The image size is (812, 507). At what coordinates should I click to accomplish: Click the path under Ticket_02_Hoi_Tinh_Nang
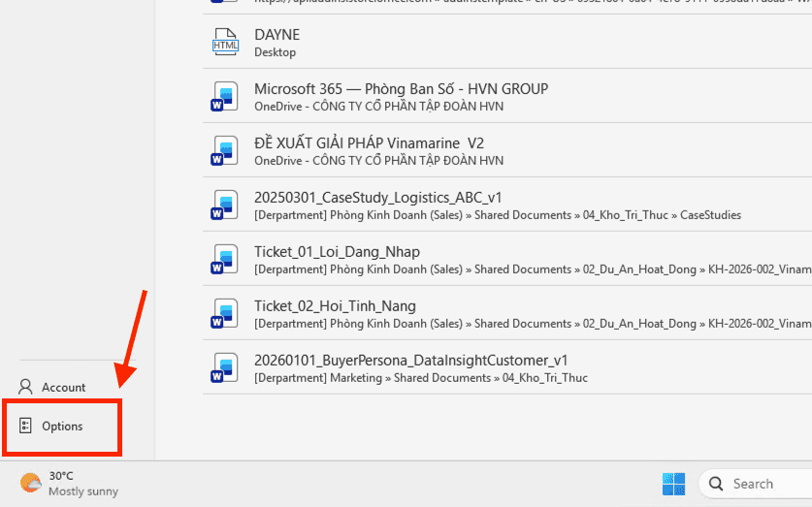pyautogui.click(x=533, y=324)
